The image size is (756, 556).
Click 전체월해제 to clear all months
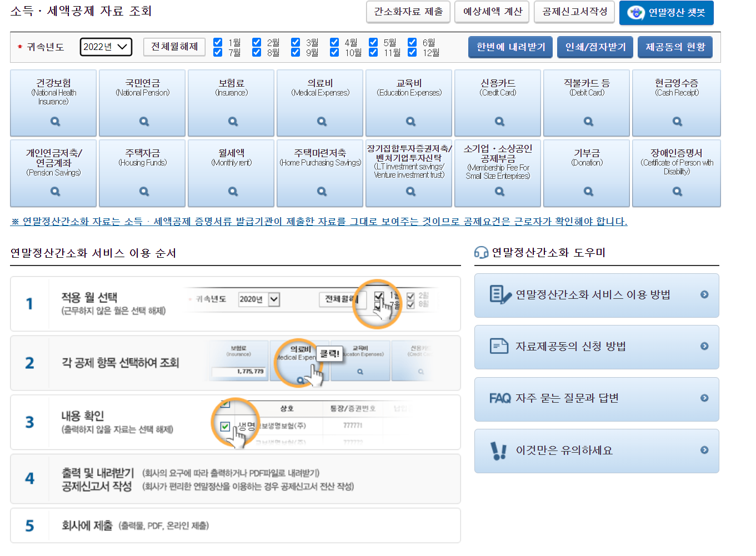pos(174,47)
